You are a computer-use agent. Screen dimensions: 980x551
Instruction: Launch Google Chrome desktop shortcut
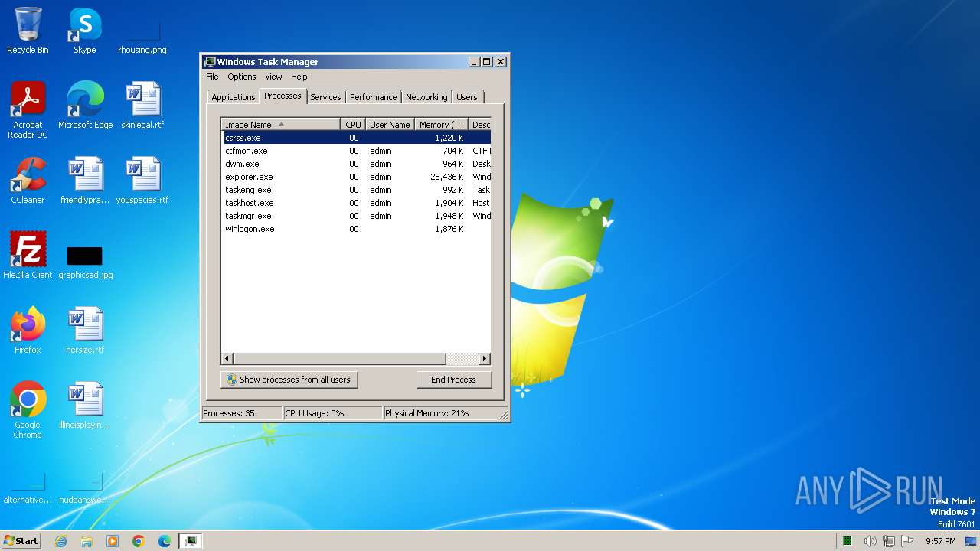[x=28, y=410]
